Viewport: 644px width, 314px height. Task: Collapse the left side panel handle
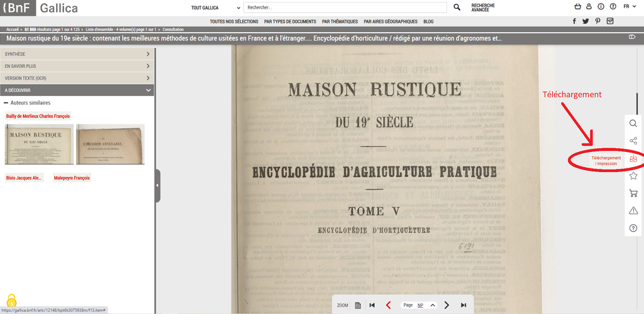point(157,186)
